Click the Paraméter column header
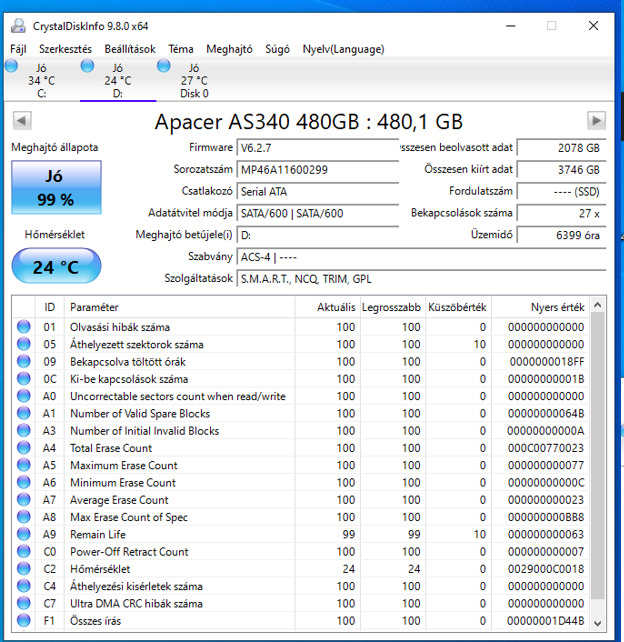Viewport: 624px width, 642px height. click(x=179, y=307)
